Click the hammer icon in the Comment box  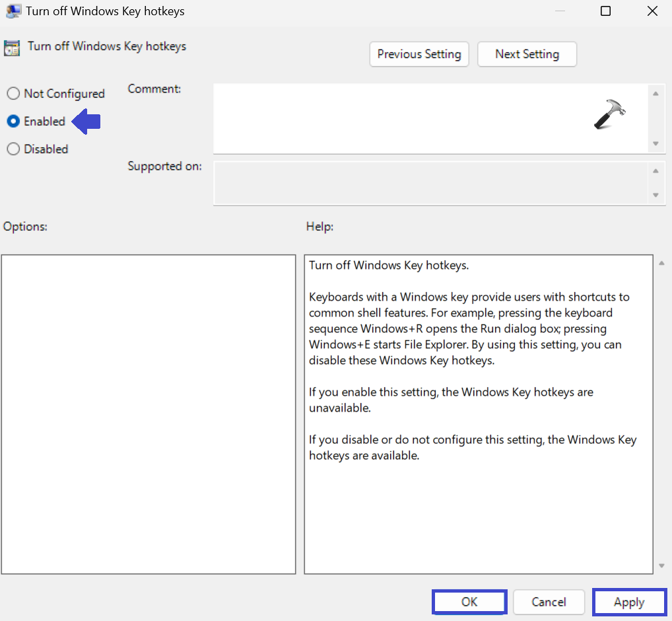pyautogui.click(x=609, y=115)
